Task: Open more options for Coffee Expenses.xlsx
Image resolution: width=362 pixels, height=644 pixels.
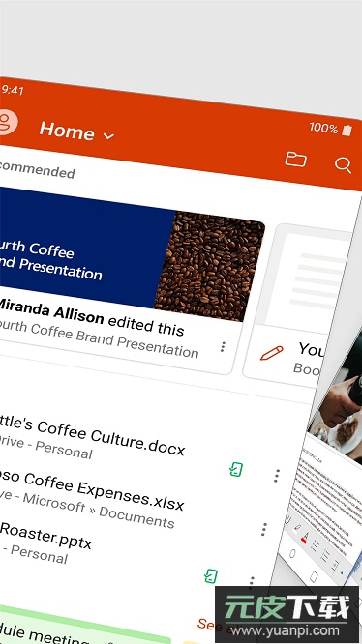Action: click(x=264, y=529)
